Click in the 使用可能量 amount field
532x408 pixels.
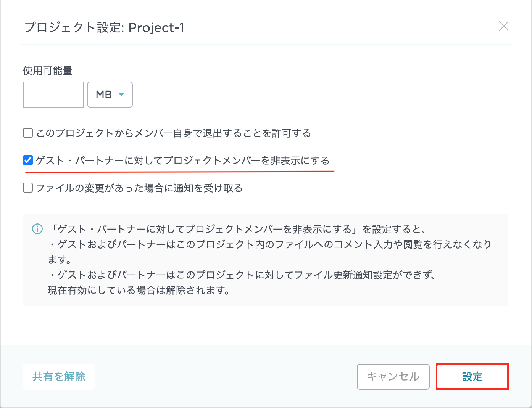(53, 95)
